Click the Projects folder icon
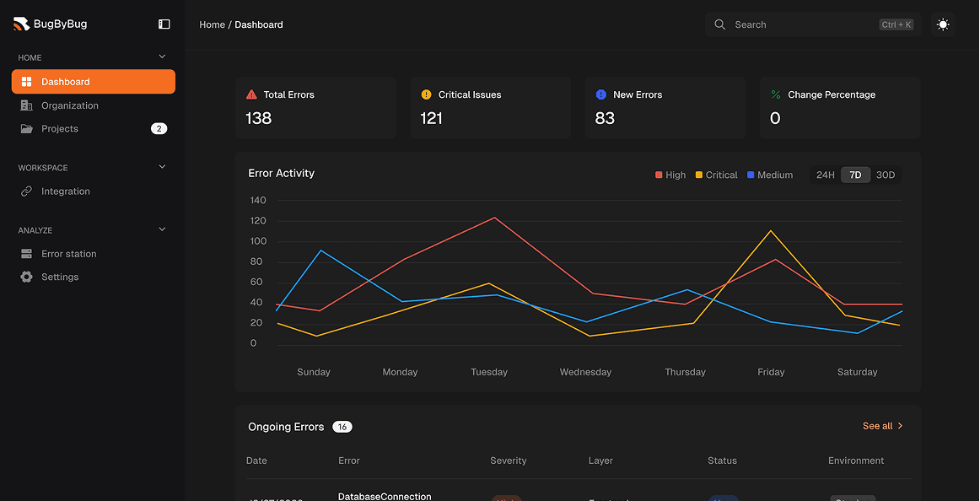Screen dimensions: 980x501 click(x=26, y=129)
